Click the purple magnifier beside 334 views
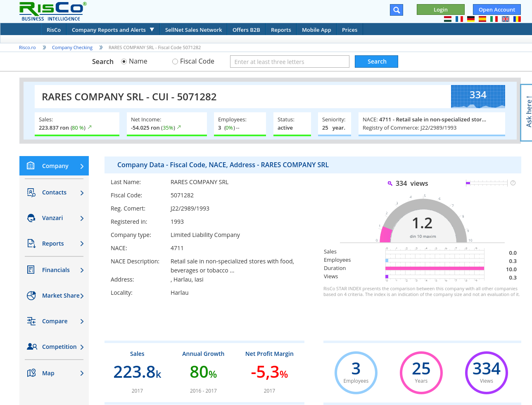 [390, 184]
